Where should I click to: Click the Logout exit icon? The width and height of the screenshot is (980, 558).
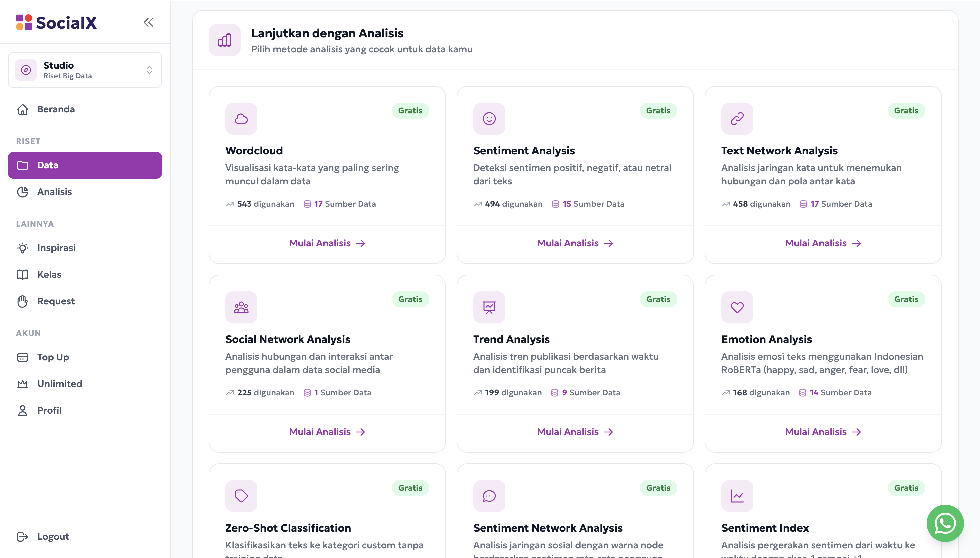23,537
